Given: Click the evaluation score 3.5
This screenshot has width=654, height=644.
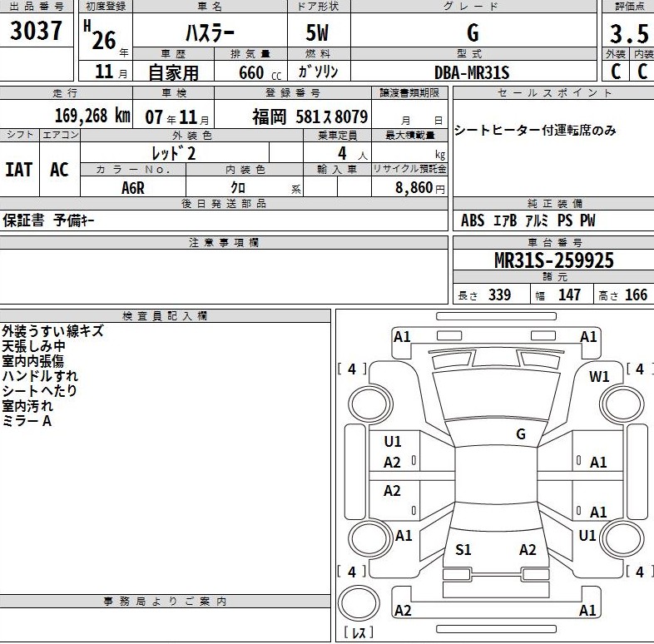Looking at the screenshot, I should 629,34.
